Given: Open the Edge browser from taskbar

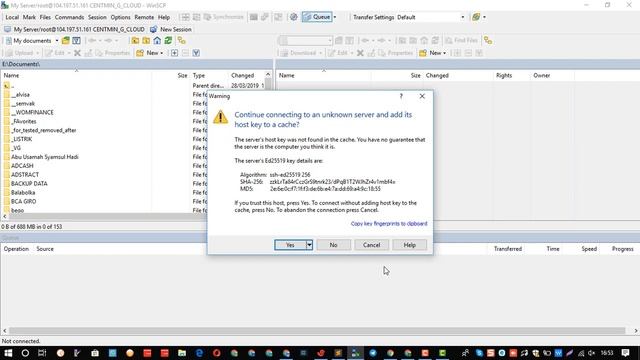Looking at the screenshot, I should [199, 353].
